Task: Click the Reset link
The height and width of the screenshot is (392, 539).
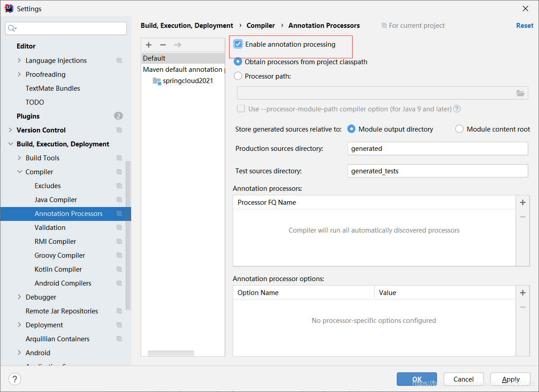Action: pos(525,26)
